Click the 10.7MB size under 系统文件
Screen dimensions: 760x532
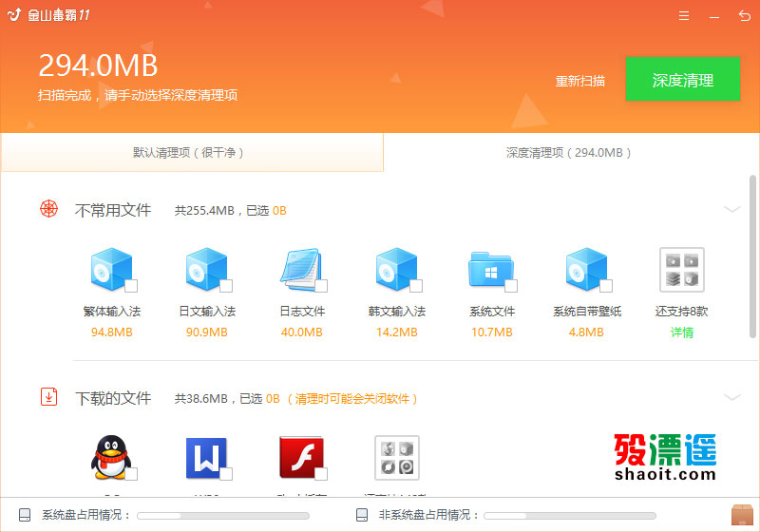pyautogui.click(x=491, y=332)
